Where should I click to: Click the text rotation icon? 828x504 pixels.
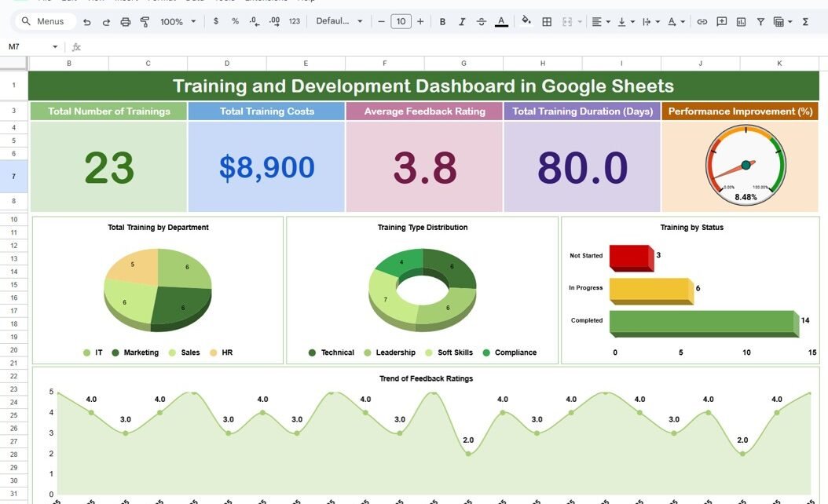672,22
